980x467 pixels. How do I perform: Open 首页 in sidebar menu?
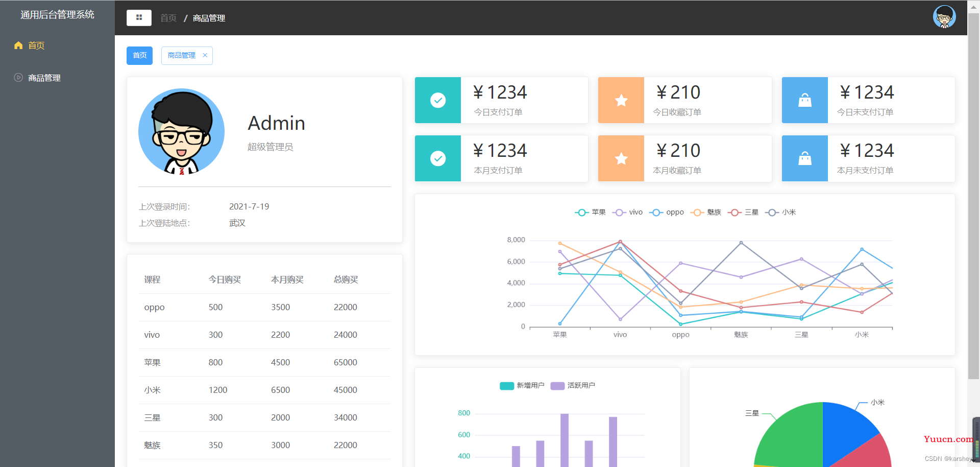pyautogui.click(x=57, y=45)
